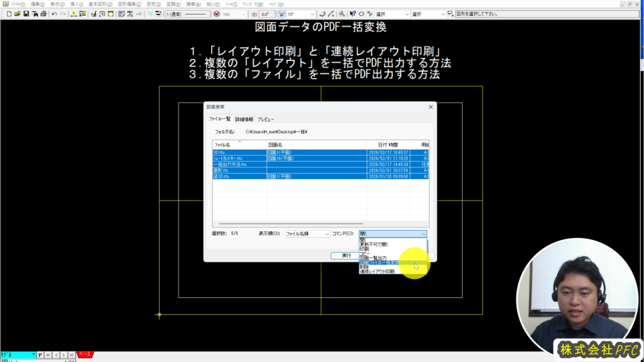Viewport: 644px width, 362px height.
Task: Open the 設定(S) menu
Action: click(x=153, y=4)
